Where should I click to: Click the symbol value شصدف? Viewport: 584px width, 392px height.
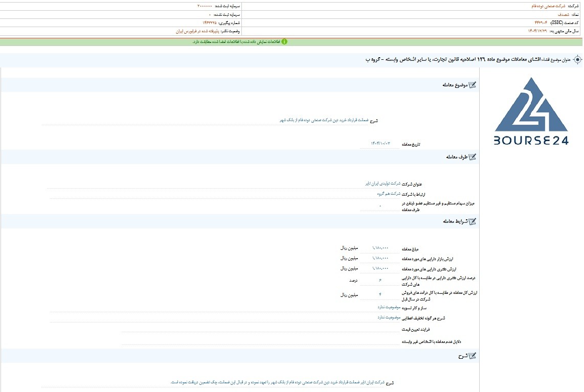563,14
